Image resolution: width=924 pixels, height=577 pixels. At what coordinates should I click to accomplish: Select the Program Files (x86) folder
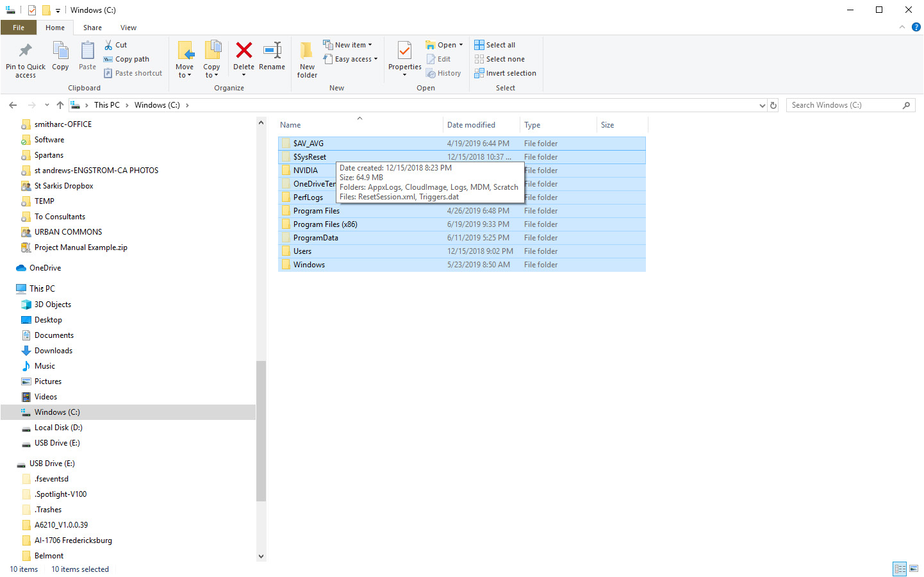[461, 224]
